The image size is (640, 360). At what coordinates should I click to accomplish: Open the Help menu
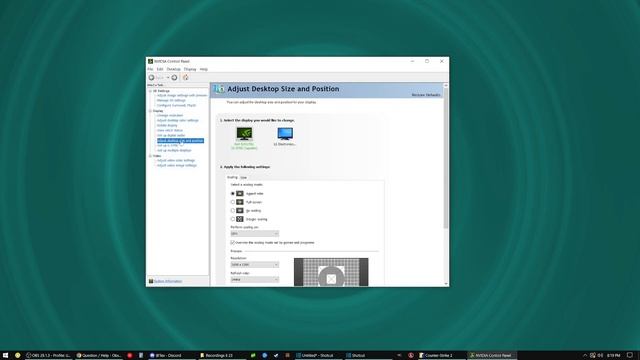coord(203,69)
